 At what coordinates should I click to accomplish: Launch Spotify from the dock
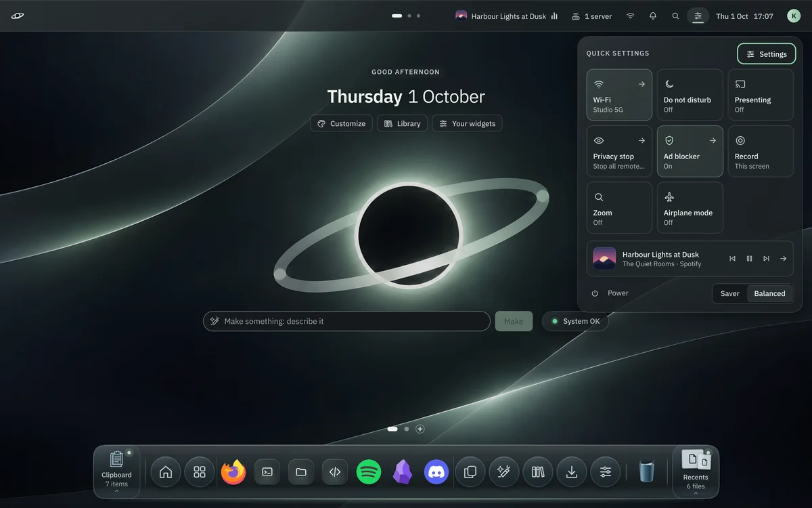tap(369, 472)
